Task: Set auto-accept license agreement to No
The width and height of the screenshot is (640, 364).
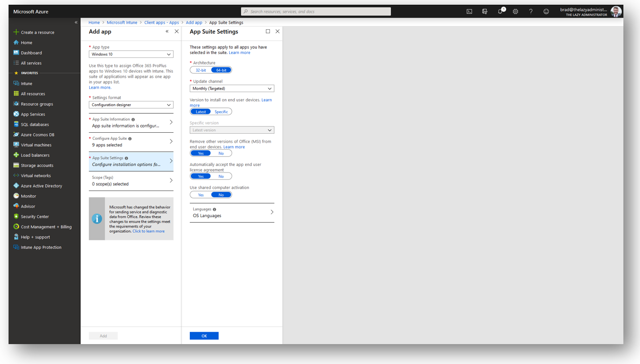Action: (x=221, y=176)
